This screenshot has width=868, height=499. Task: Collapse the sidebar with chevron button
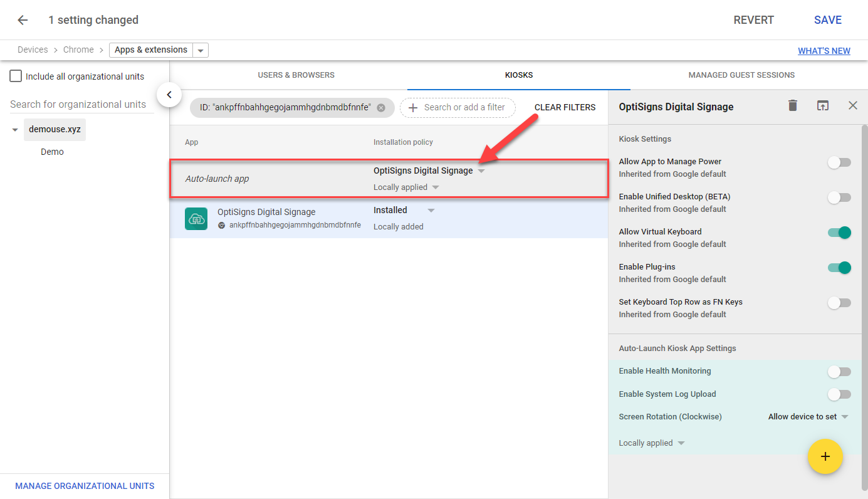169,95
